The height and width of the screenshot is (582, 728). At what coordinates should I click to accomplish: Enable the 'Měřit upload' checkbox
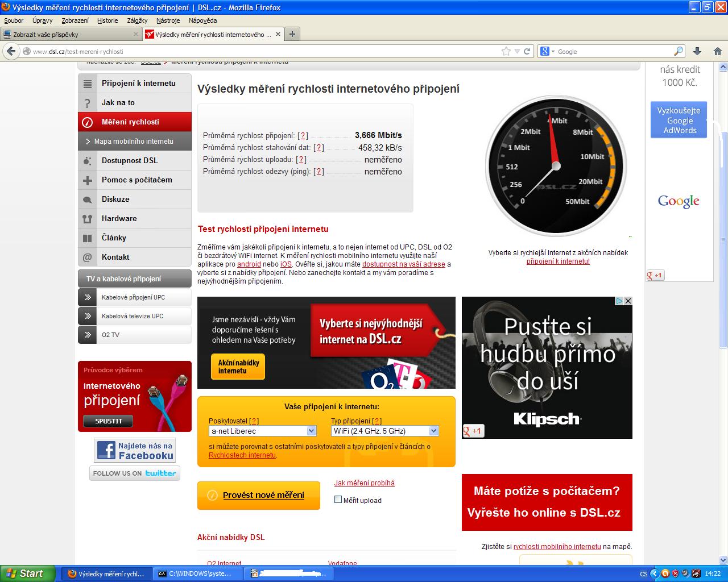(x=338, y=500)
